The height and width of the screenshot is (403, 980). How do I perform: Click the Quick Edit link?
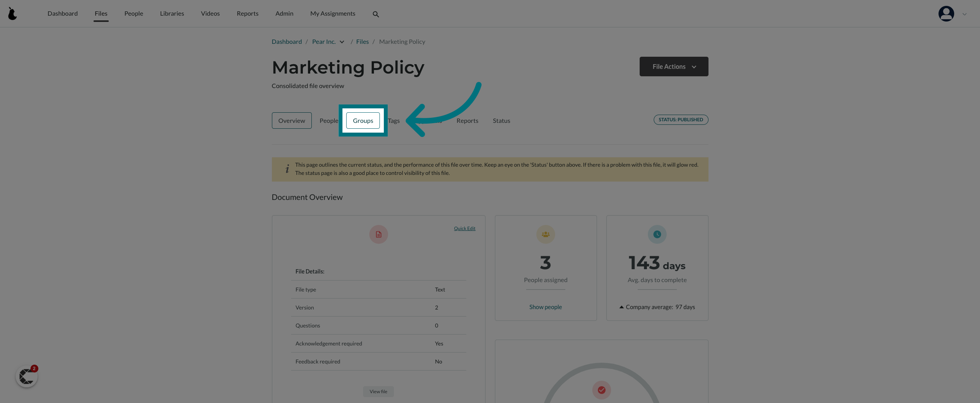[464, 228]
